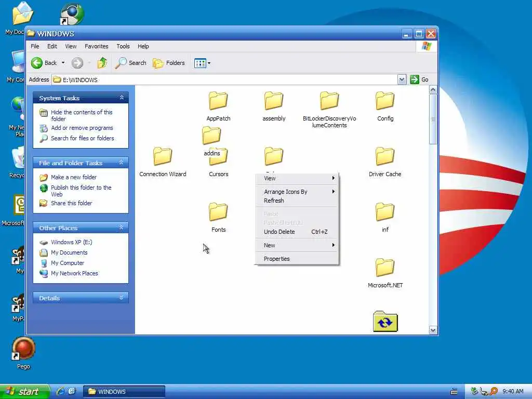Image resolution: width=532 pixels, height=399 pixels.
Task: Open Arrange Icons By submenu
Action: [x=297, y=192]
